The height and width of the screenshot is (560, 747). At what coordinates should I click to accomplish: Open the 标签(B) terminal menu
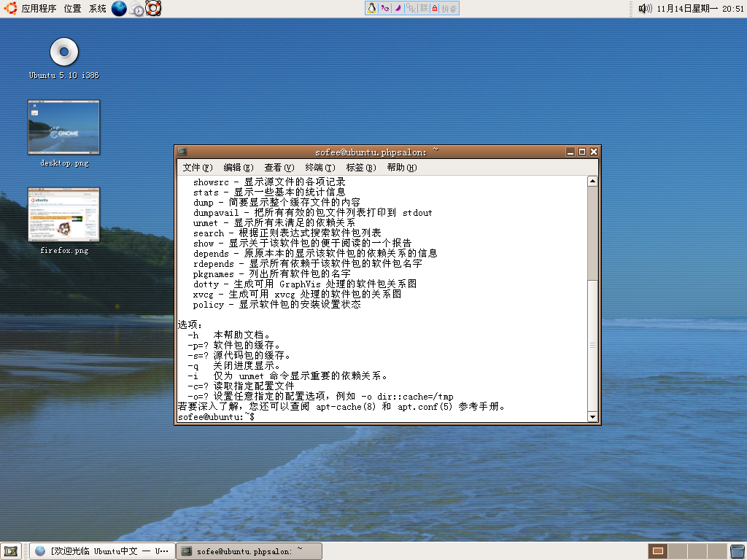[x=361, y=168]
